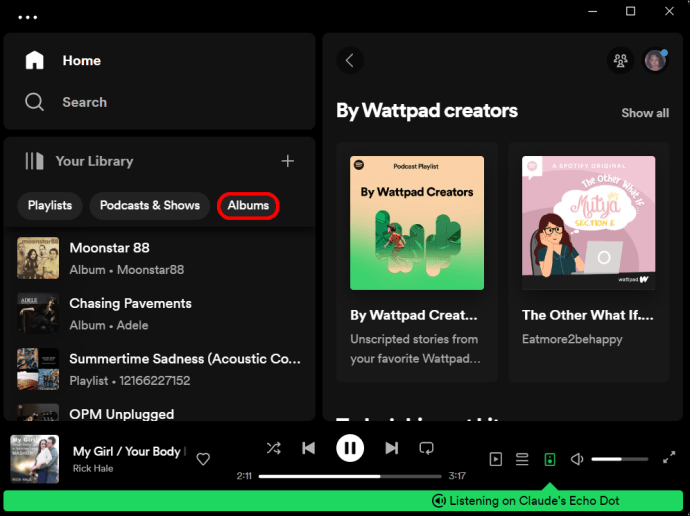This screenshot has width=690, height=516.
Task: Go to Home
Action: 81,60
